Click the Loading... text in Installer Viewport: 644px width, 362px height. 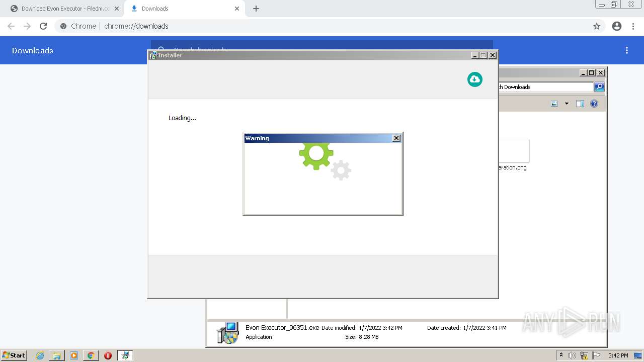[182, 118]
